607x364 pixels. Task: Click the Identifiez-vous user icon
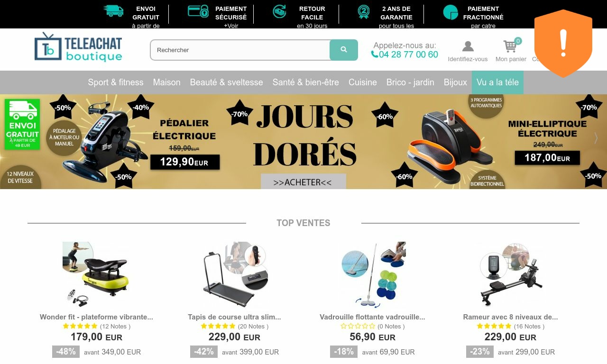coord(468,46)
